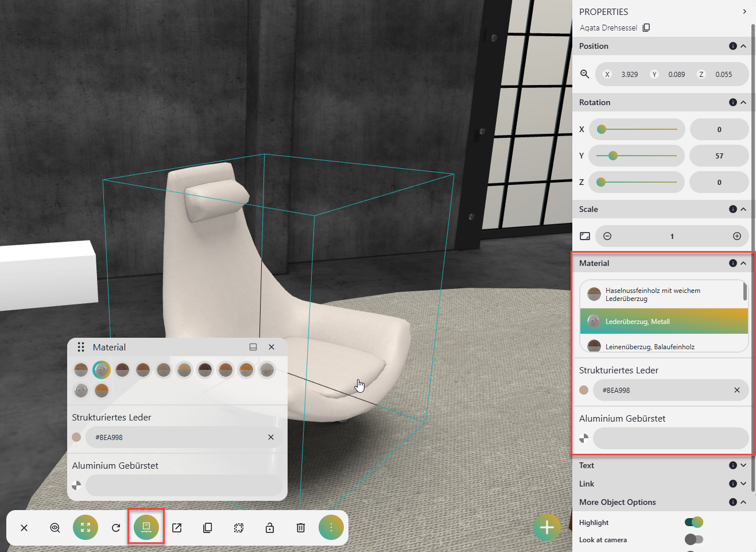Open Aluminium Gebürstet color swatch in Properties
The image size is (756, 552).
click(x=584, y=438)
